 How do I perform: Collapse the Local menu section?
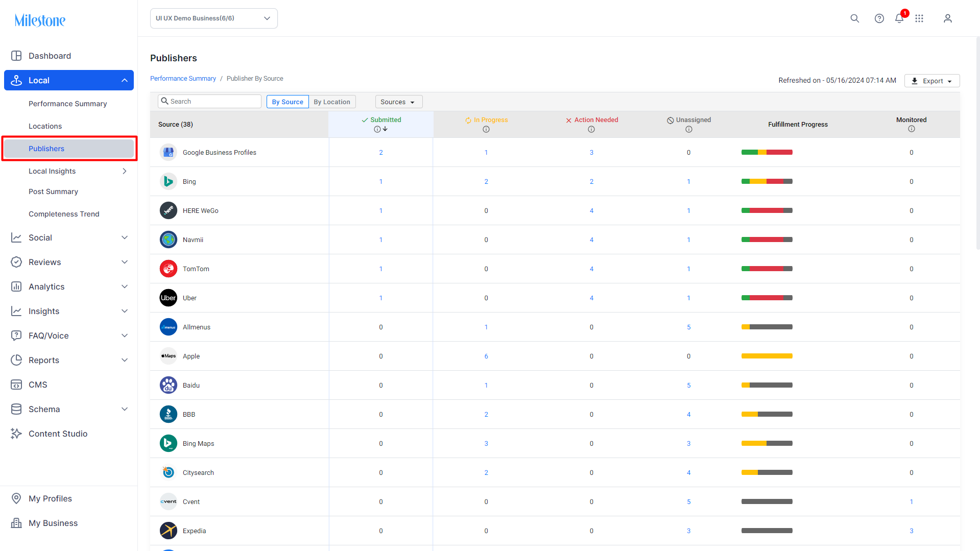(x=124, y=80)
